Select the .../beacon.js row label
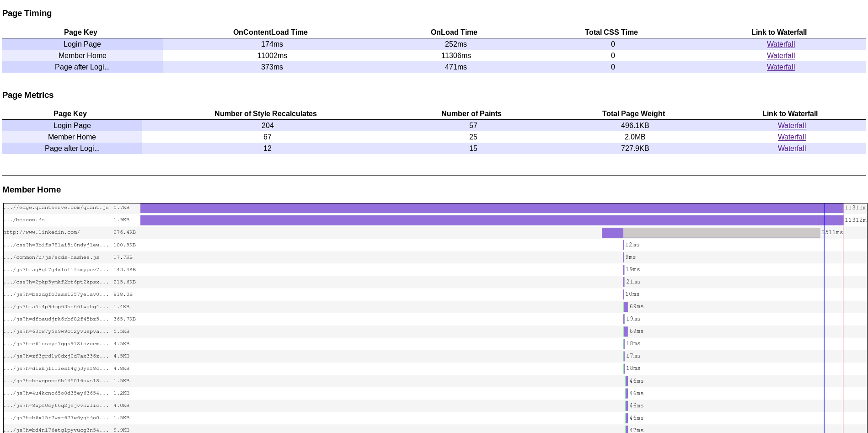Image resolution: width=868 pixels, height=433 pixels. coord(24,220)
